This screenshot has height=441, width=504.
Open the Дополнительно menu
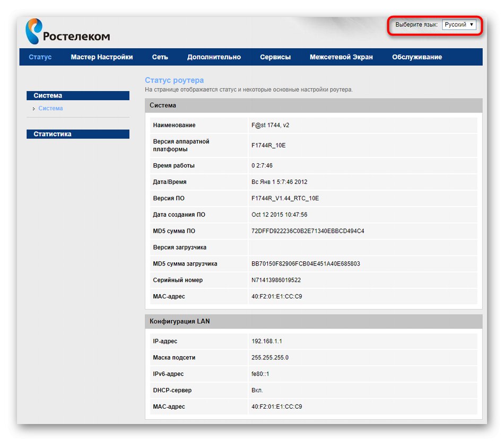[214, 57]
